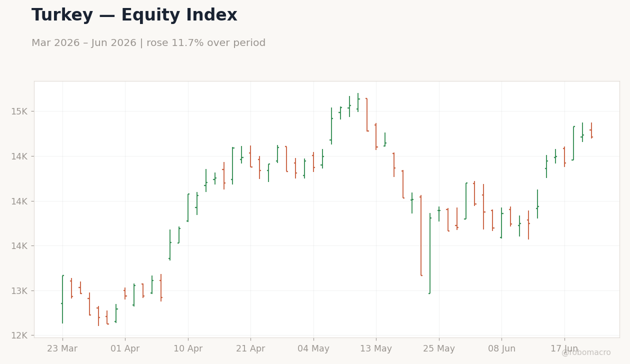
Task: Click the 01 Apr x-axis label
Action: 125,349
